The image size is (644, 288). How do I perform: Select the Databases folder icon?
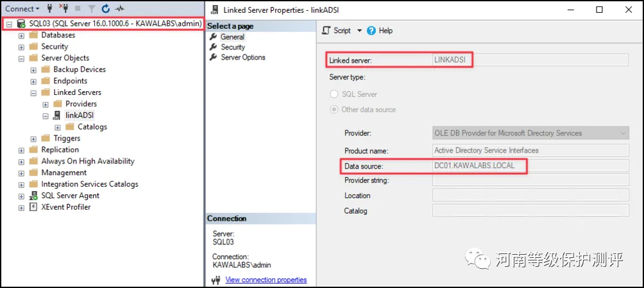tap(33, 35)
